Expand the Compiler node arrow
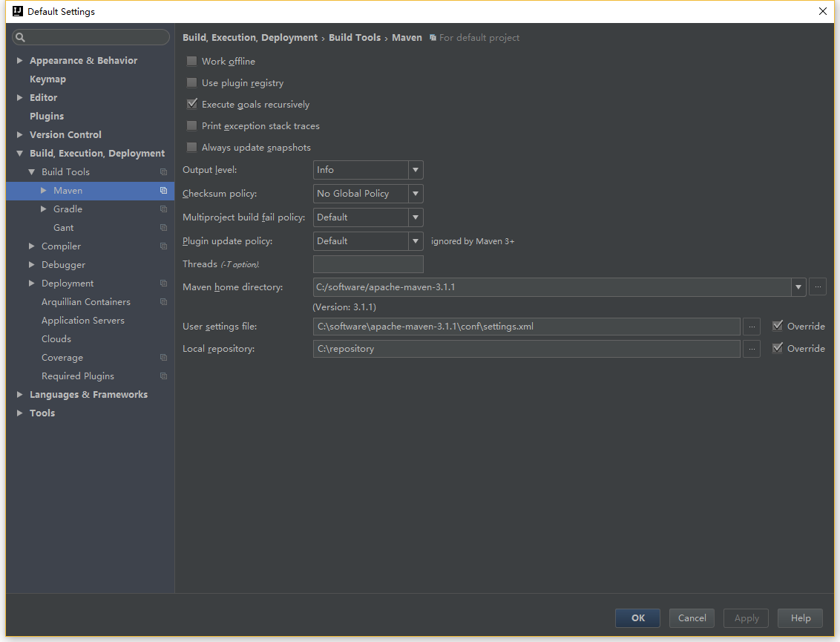Screen dimensions: 840x642 32,246
